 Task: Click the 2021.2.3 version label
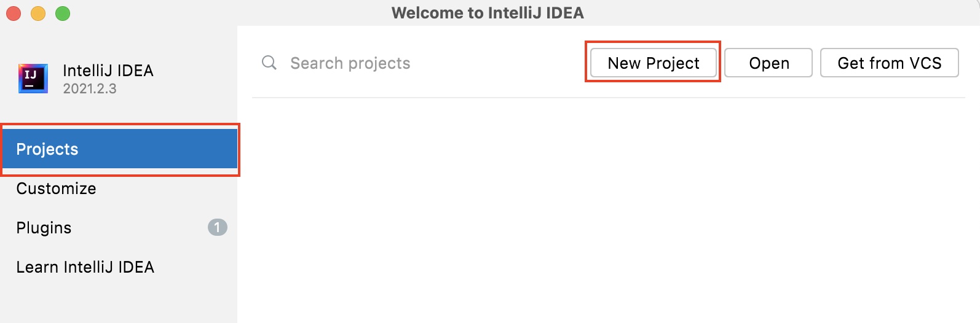tap(90, 89)
